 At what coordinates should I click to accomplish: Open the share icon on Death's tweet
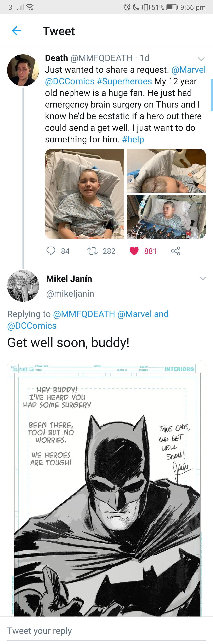coord(176,251)
